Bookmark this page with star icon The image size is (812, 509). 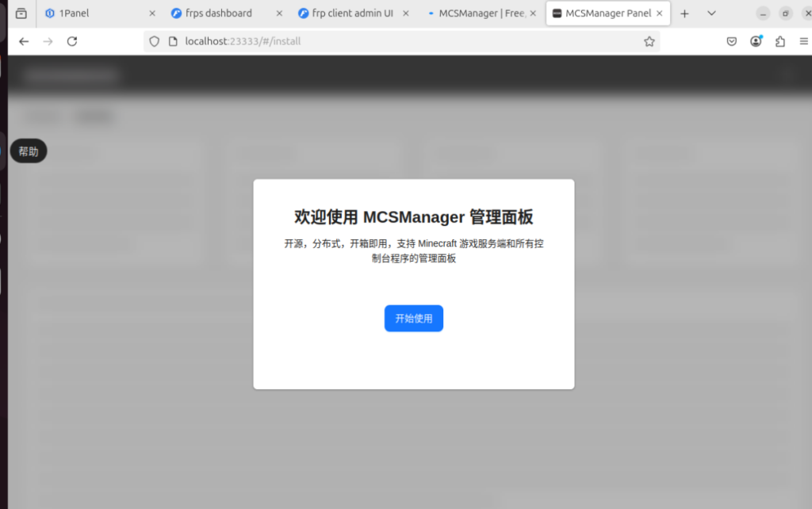[x=649, y=41]
